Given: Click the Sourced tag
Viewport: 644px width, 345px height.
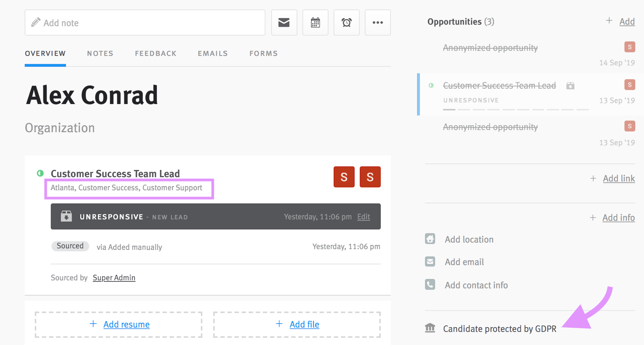Looking at the screenshot, I should pos(70,246).
